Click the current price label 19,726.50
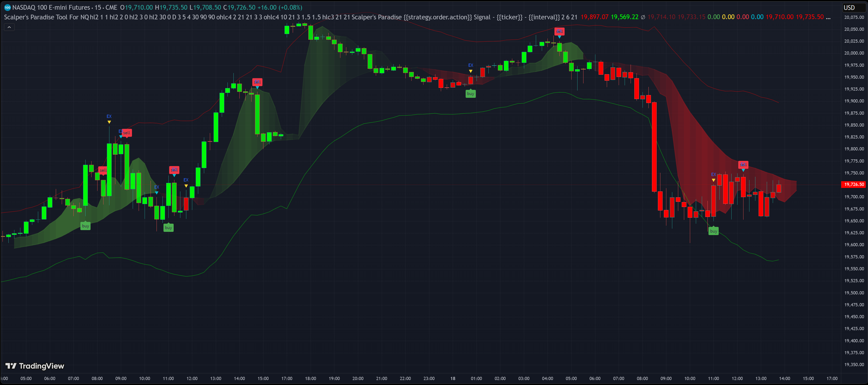 [x=854, y=184]
